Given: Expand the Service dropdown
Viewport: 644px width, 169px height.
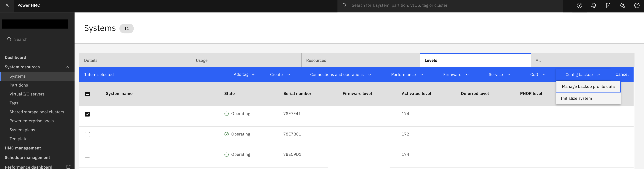Looking at the screenshot, I should tap(500, 75).
